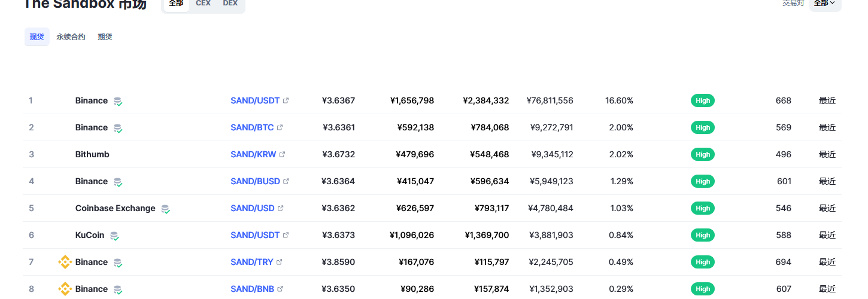The width and height of the screenshot is (868, 299).
Task: Switch to the DEX filter tab
Action: point(230,4)
